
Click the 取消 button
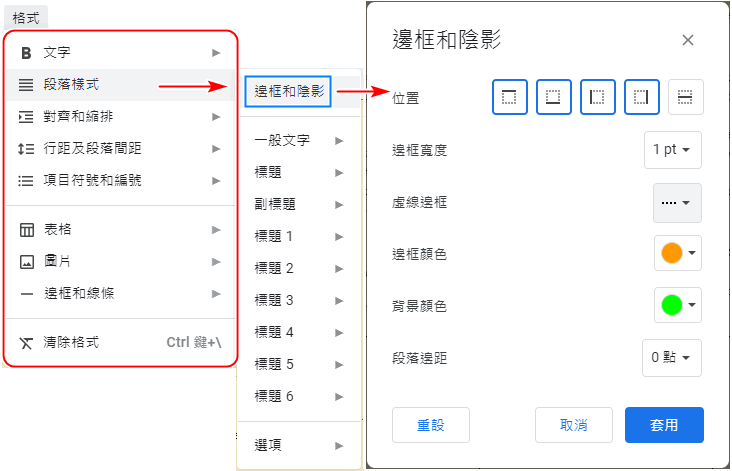[x=574, y=425]
